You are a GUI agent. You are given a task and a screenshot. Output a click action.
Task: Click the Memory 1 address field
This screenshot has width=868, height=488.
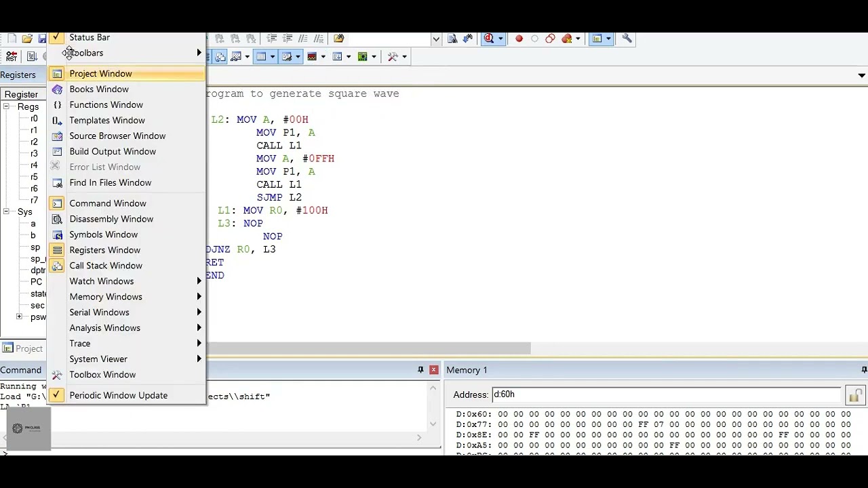pos(667,394)
